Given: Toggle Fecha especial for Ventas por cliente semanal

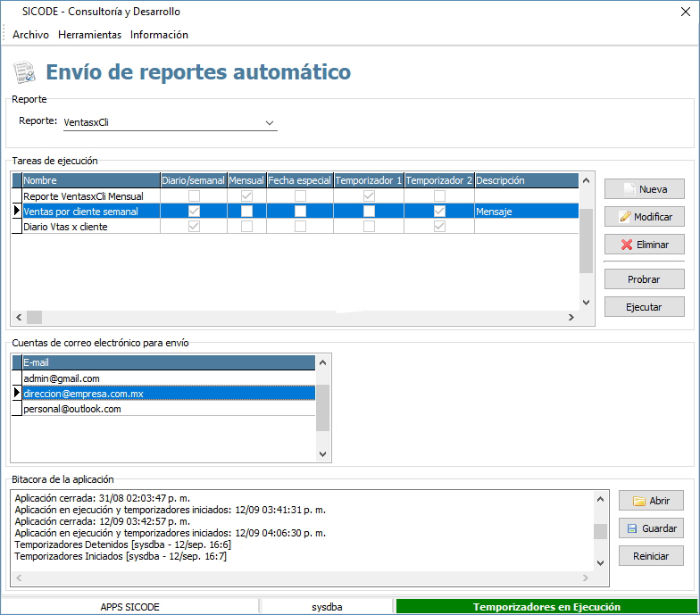Looking at the screenshot, I should [300, 211].
